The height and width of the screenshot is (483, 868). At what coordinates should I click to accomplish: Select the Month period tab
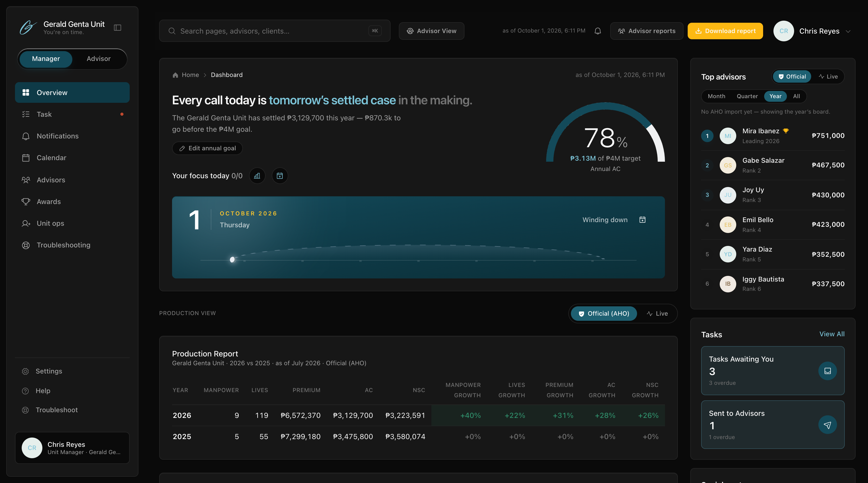click(x=716, y=96)
